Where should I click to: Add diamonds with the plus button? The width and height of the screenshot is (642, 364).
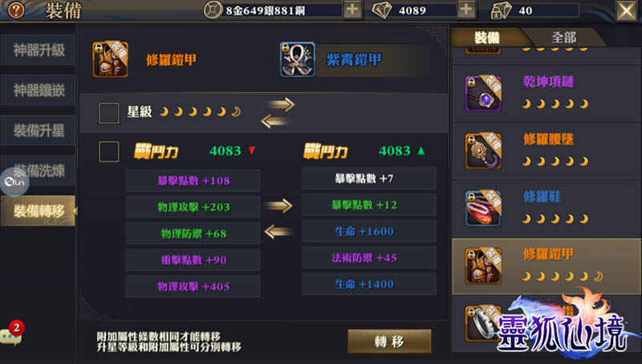pyautogui.click(x=466, y=10)
